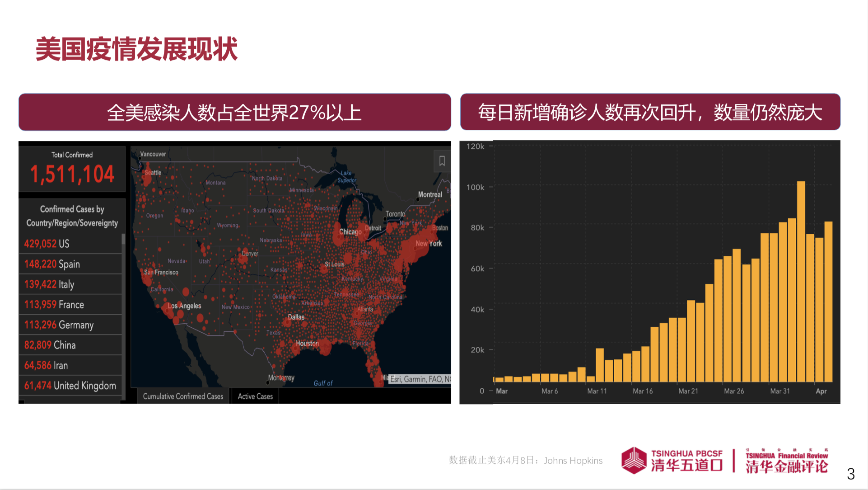Click the United Kingdom row

click(x=70, y=386)
